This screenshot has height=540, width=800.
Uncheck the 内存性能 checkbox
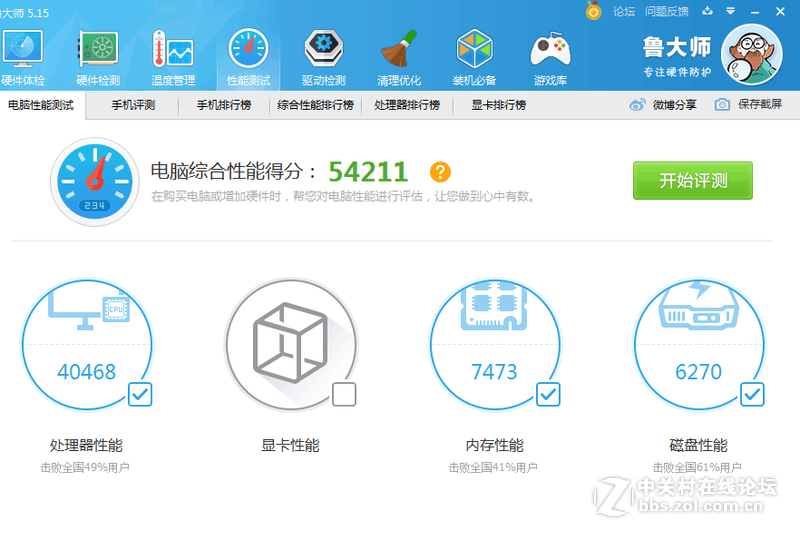tap(548, 394)
